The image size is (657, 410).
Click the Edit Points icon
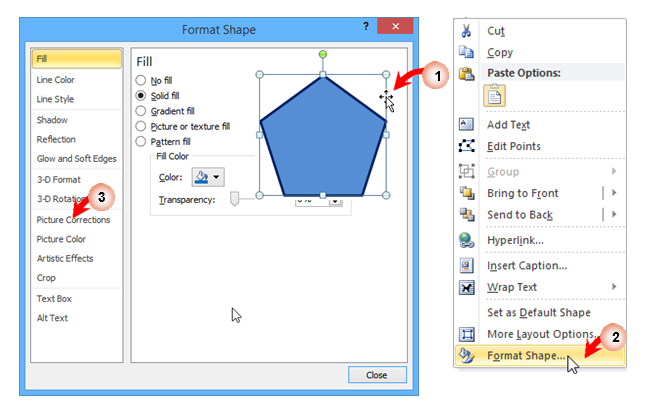tap(466, 146)
